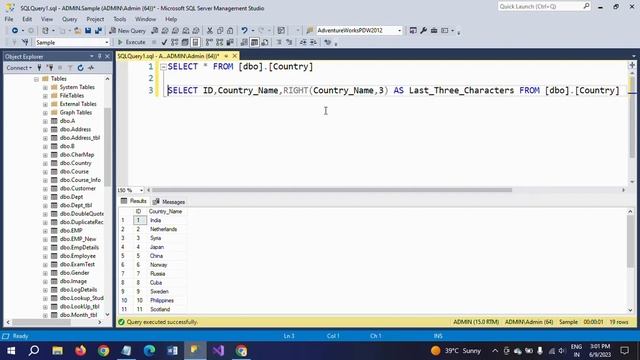This screenshot has height=360, width=640.
Task: Select the SQLQuery1.sql document tab
Action: click(x=168, y=56)
